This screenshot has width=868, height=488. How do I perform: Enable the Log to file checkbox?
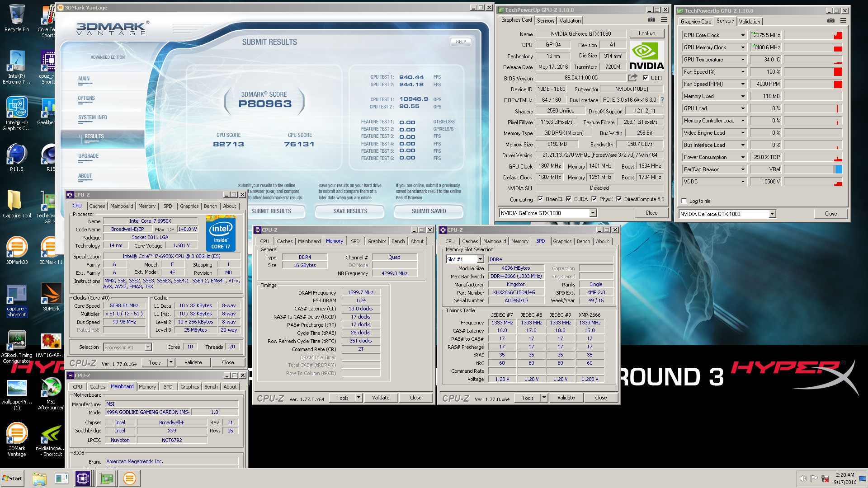click(x=684, y=201)
